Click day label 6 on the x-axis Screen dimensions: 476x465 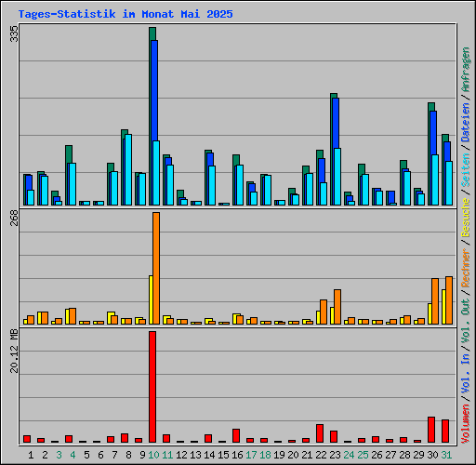pyautogui.click(x=100, y=455)
